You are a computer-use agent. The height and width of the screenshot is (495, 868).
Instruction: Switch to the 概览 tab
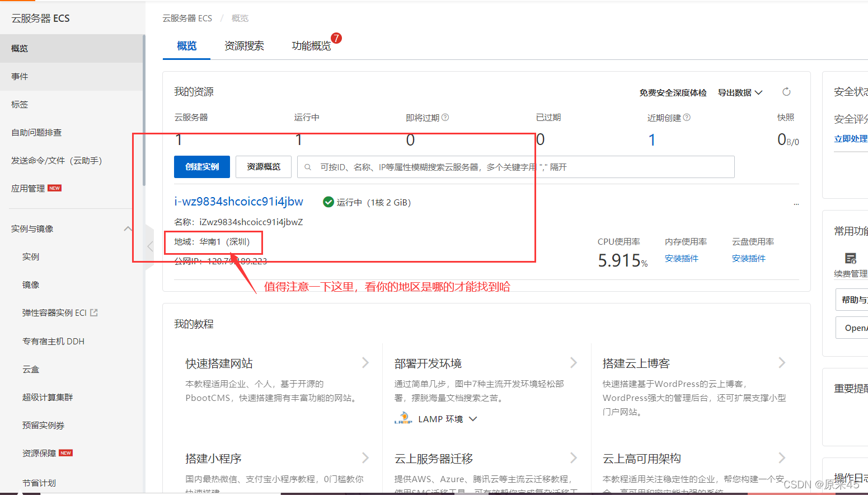186,46
